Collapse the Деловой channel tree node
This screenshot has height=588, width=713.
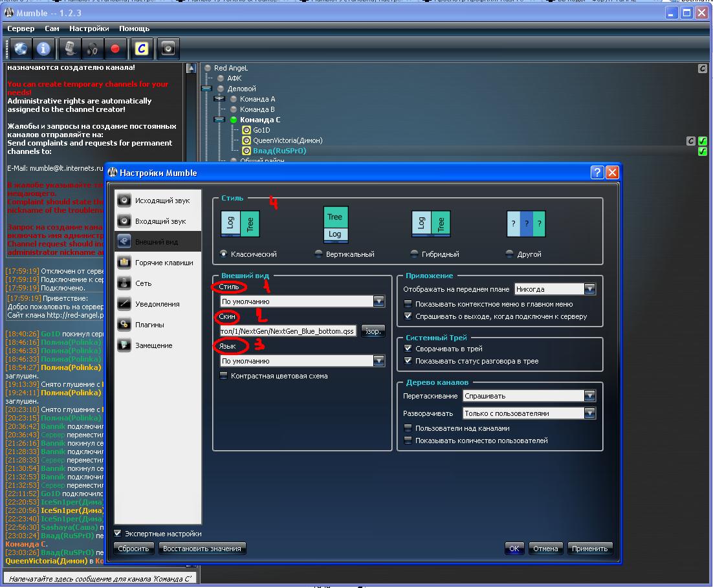(x=207, y=88)
